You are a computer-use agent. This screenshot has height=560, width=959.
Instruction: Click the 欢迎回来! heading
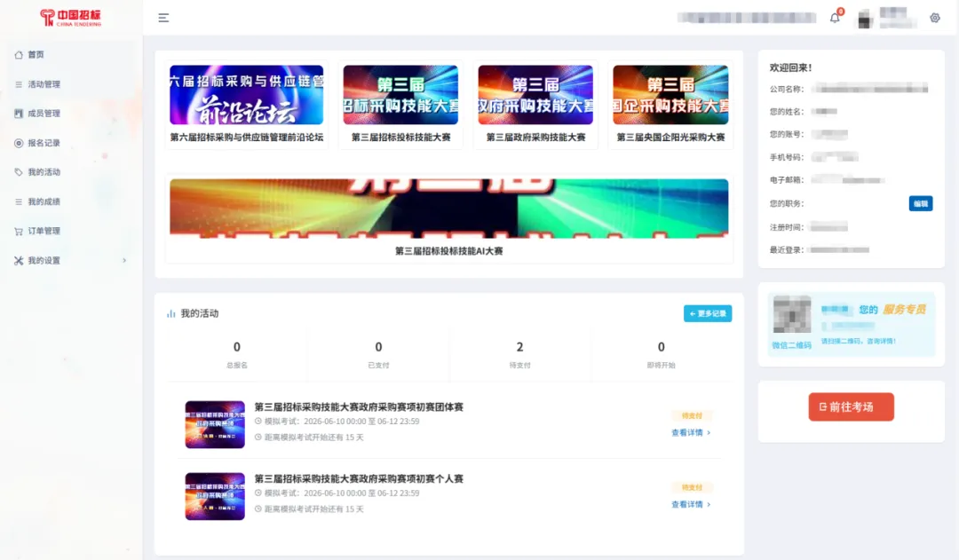(x=791, y=67)
